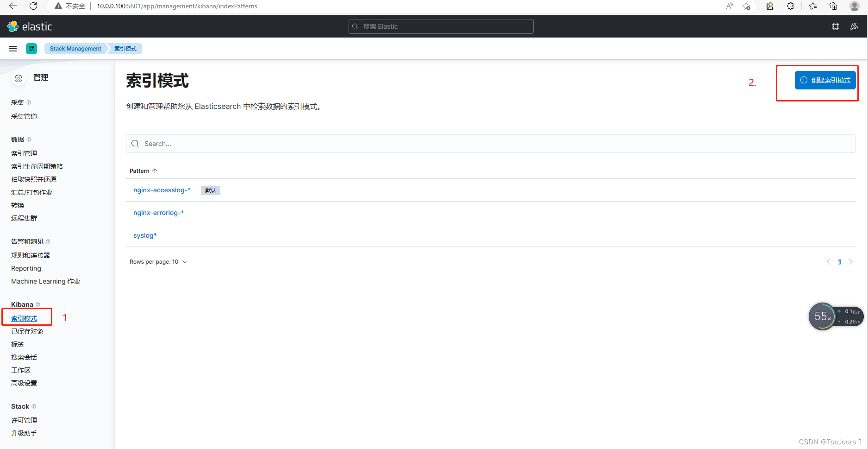Open 索引管理 in sidebar
868x449 pixels.
(x=24, y=153)
